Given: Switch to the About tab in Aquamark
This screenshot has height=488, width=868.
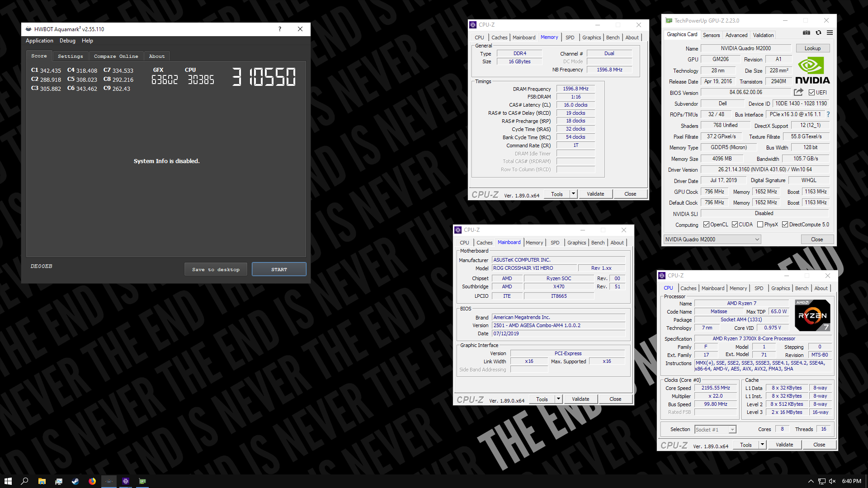Looking at the screenshot, I should [x=157, y=56].
